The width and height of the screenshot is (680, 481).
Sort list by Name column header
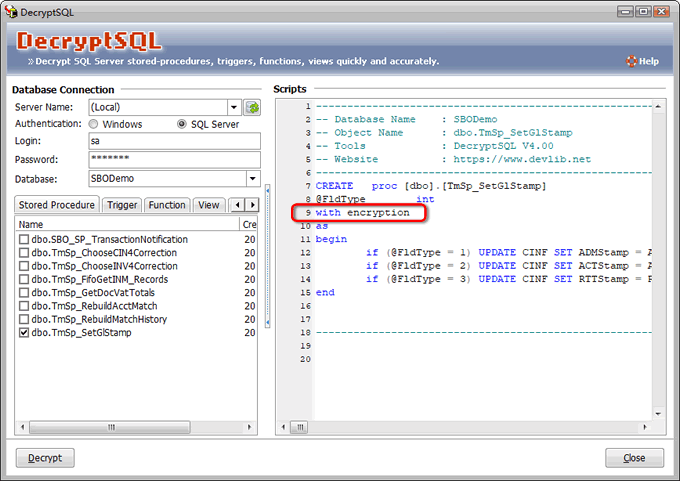coord(128,224)
